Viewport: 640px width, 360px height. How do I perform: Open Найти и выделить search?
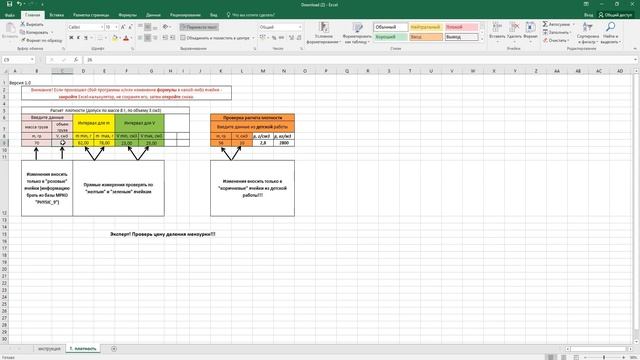(611, 33)
